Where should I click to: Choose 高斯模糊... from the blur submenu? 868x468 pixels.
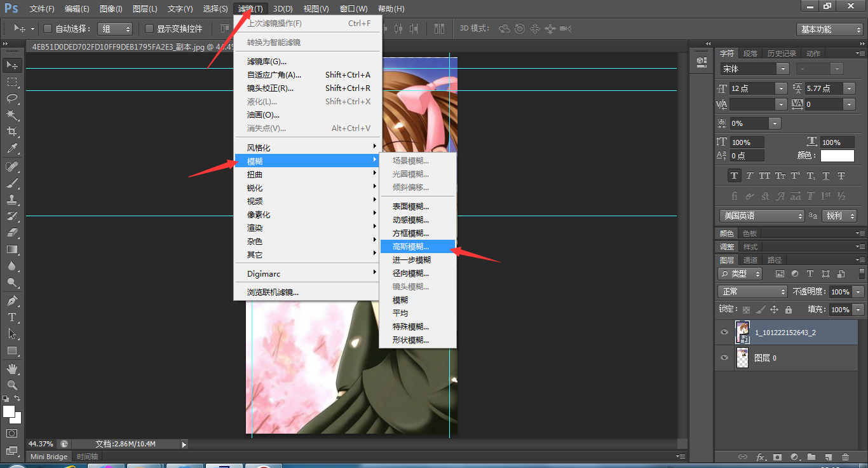pos(417,247)
